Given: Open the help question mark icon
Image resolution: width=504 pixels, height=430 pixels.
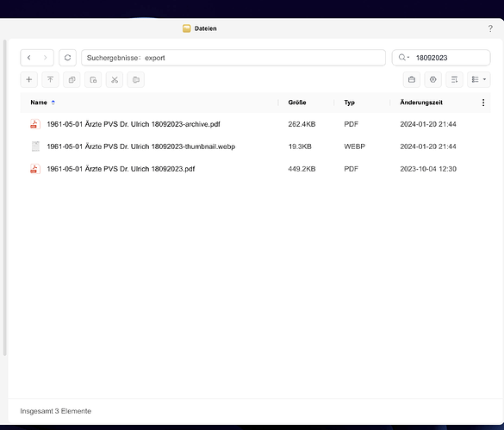Looking at the screenshot, I should point(490,28).
